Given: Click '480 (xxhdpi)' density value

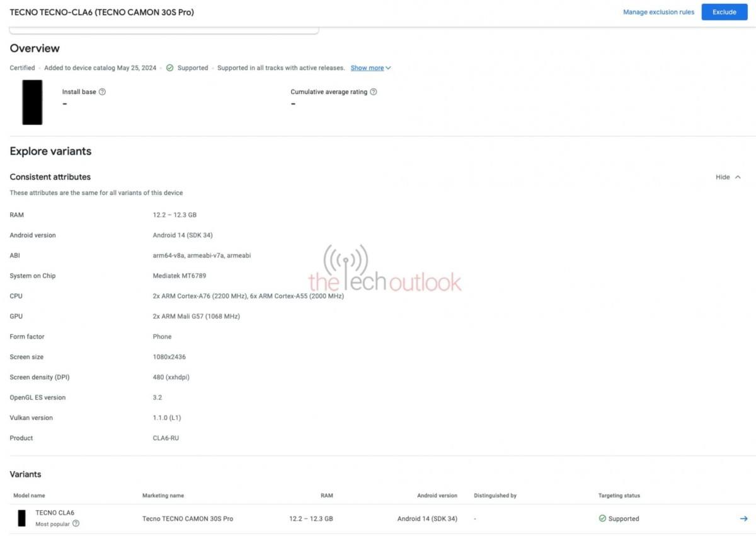Looking at the screenshot, I should click(x=171, y=377).
